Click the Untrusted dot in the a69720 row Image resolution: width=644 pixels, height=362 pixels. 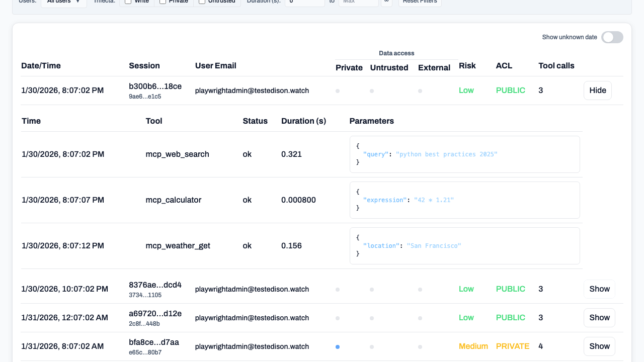[x=371, y=318]
